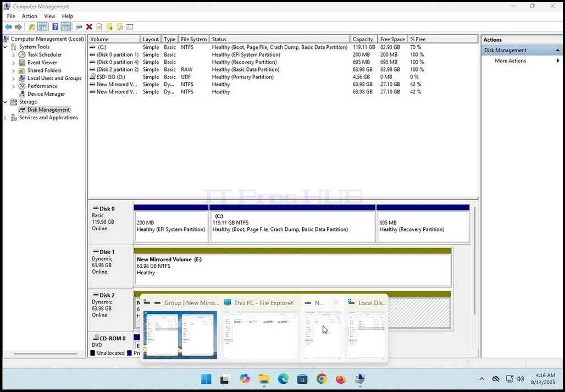Select the ESD-ISO (D:) volume row
The width and height of the screenshot is (565, 392).
[x=283, y=77]
